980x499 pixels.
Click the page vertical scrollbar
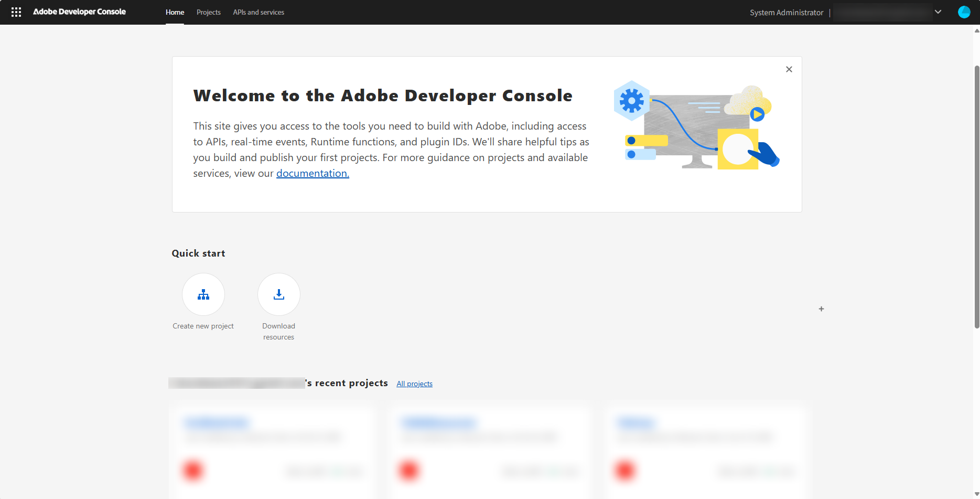pyautogui.click(x=977, y=197)
